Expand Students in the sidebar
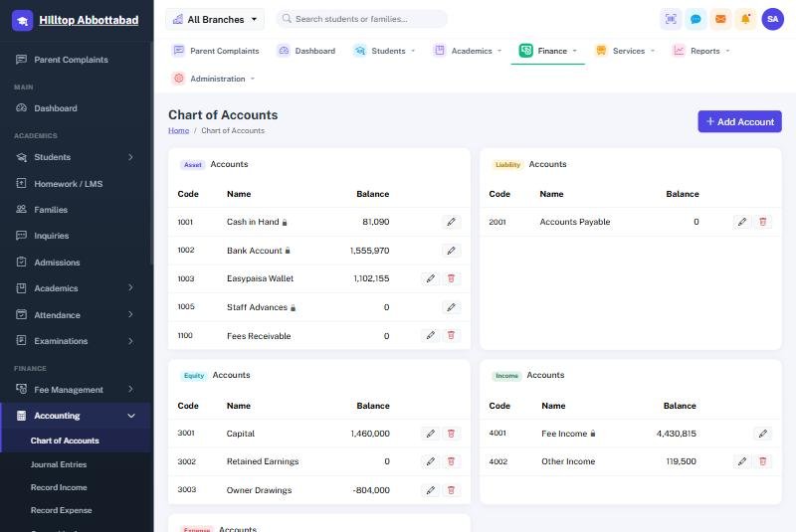 [77, 157]
